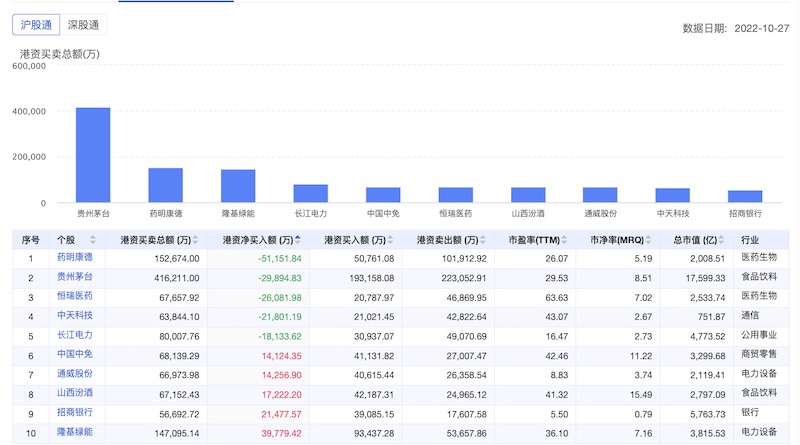Switch to 深股通 tab
800x445 pixels.
pyautogui.click(x=84, y=25)
